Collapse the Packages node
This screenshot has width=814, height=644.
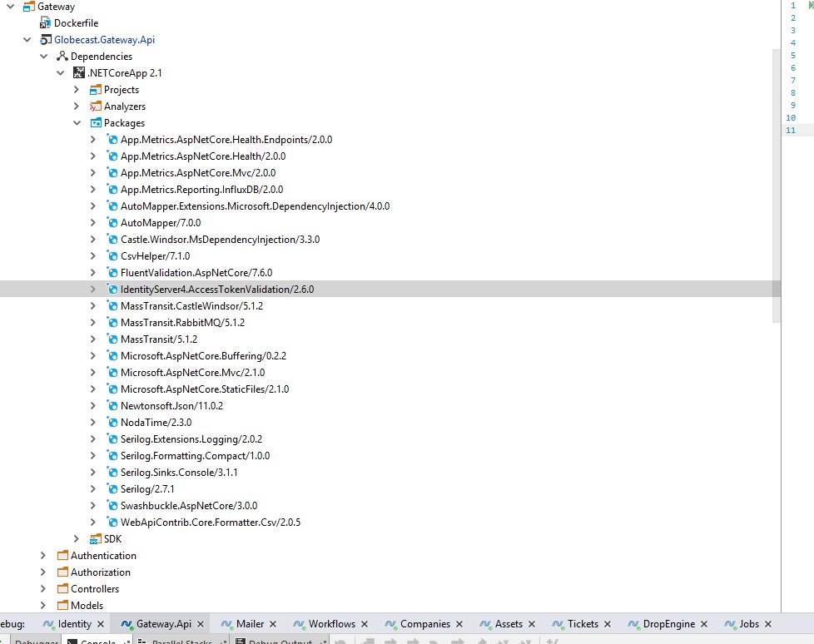[77, 123]
